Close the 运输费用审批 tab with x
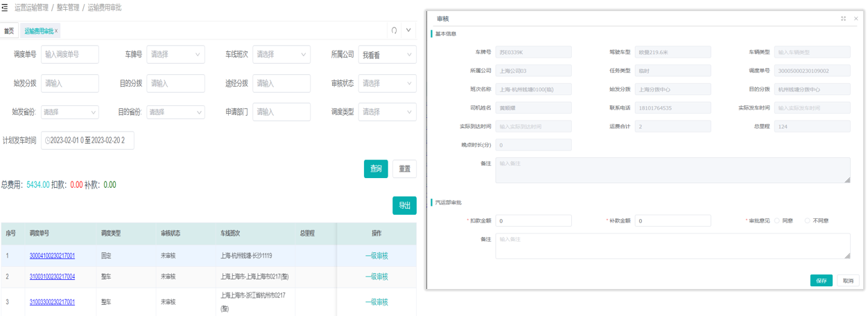The image size is (868, 316). click(x=57, y=31)
